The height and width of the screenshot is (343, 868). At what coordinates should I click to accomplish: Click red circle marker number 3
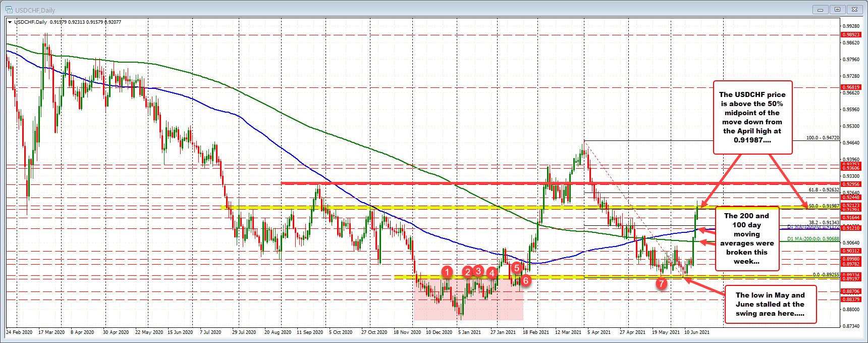[x=478, y=271]
